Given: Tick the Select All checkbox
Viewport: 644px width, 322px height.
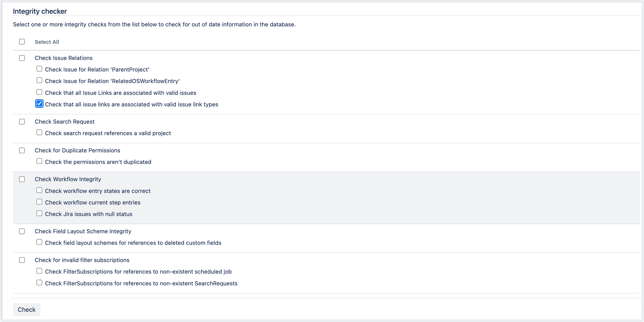Looking at the screenshot, I should [x=22, y=41].
